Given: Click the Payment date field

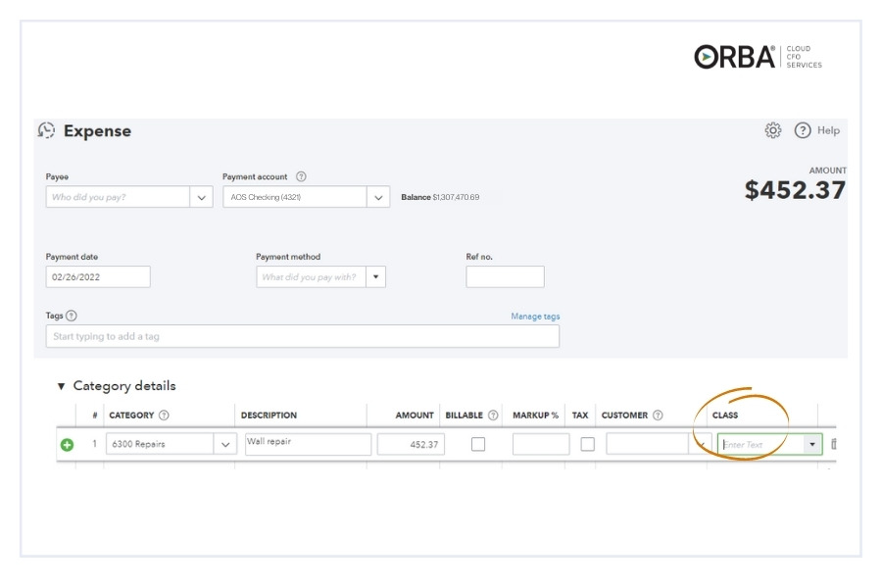Looking at the screenshot, I should tap(98, 277).
